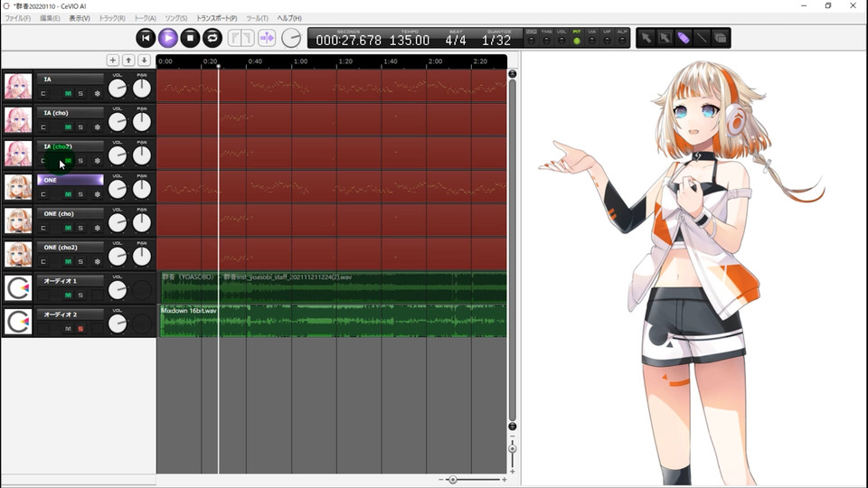Zoom in horizontally with plus button
This screenshot has height=488, width=868.
504,480
